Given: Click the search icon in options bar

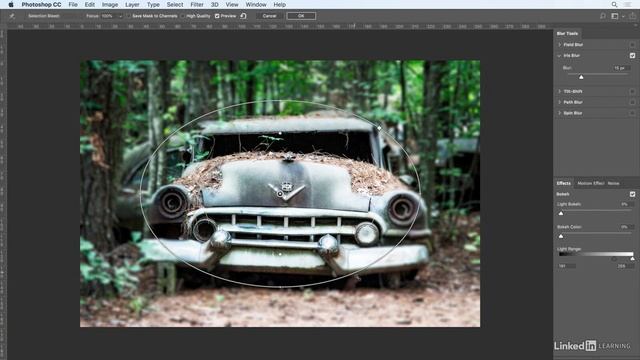Looking at the screenshot, I should (602, 16).
